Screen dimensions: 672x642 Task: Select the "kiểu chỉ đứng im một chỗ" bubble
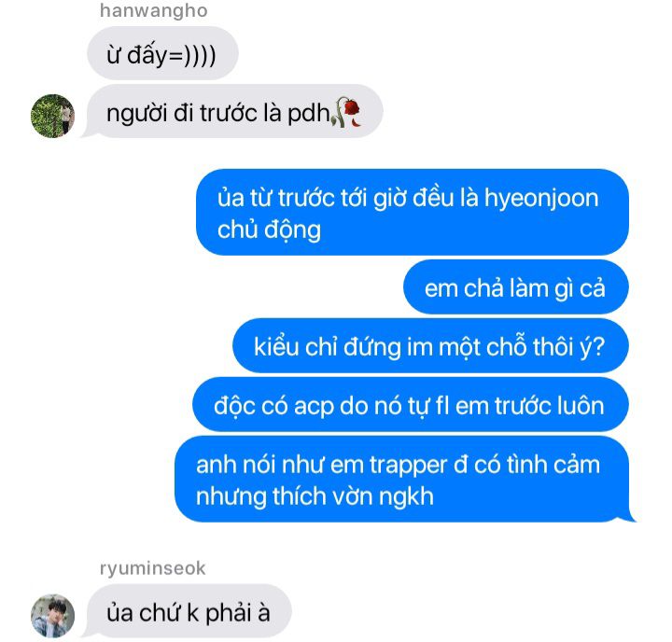(430, 346)
